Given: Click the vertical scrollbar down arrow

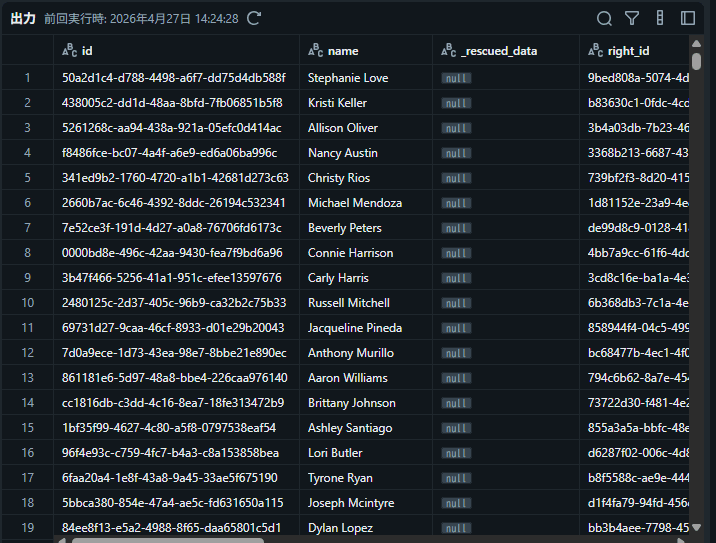Looking at the screenshot, I should click(x=696, y=527).
